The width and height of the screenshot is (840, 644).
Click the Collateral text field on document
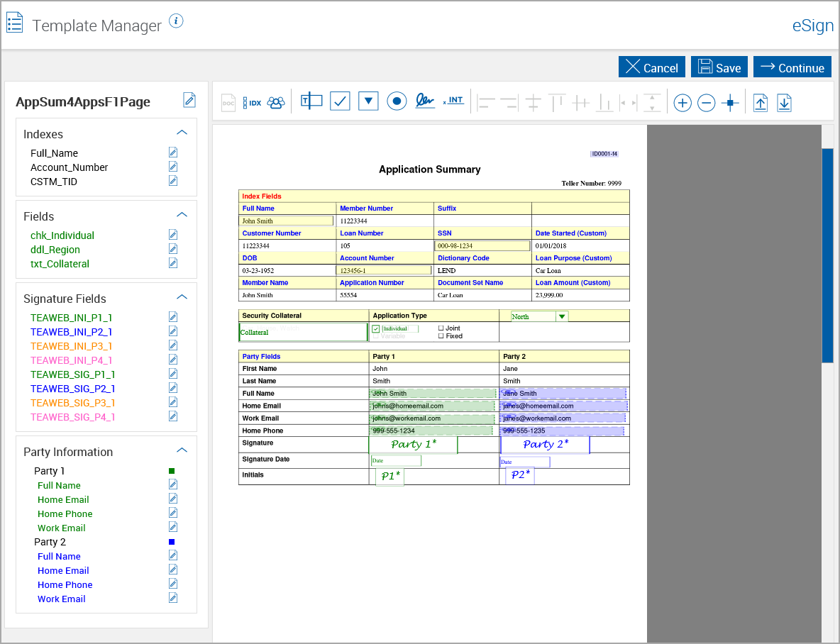coord(303,332)
